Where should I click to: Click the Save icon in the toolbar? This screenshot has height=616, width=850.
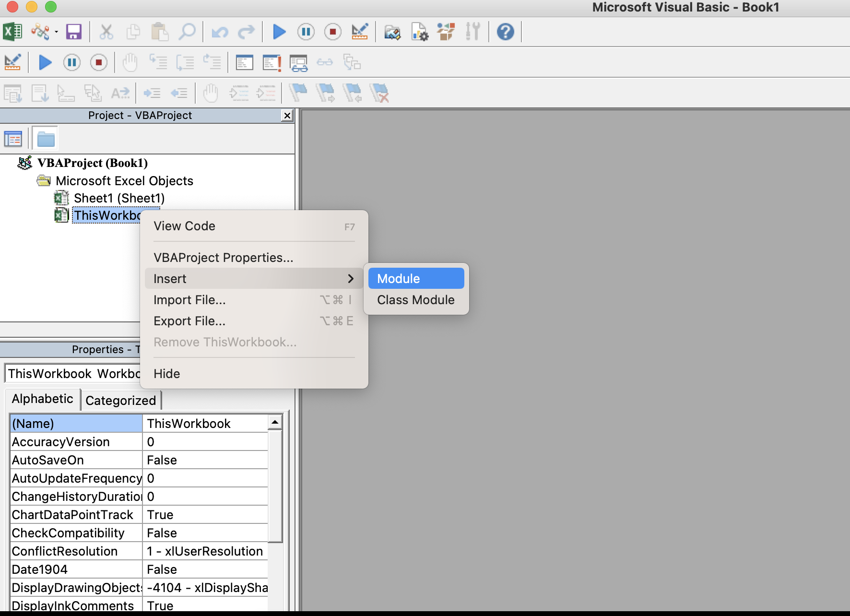click(73, 32)
